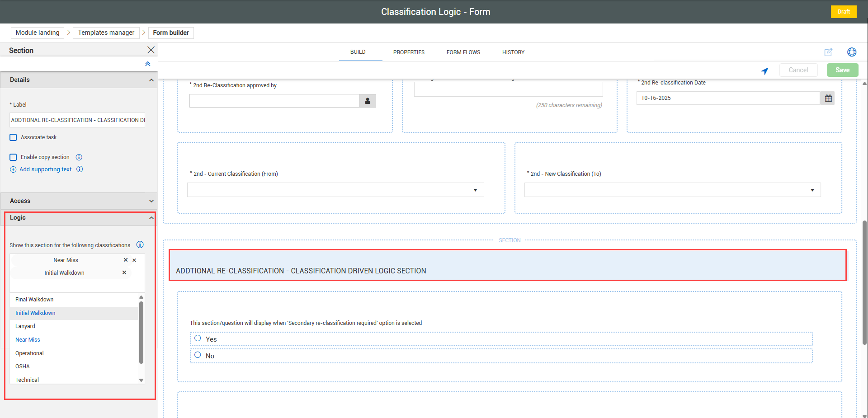Screen dimensions: 868x418
Task: Select the Yes radio option
Action: (198, 338)
